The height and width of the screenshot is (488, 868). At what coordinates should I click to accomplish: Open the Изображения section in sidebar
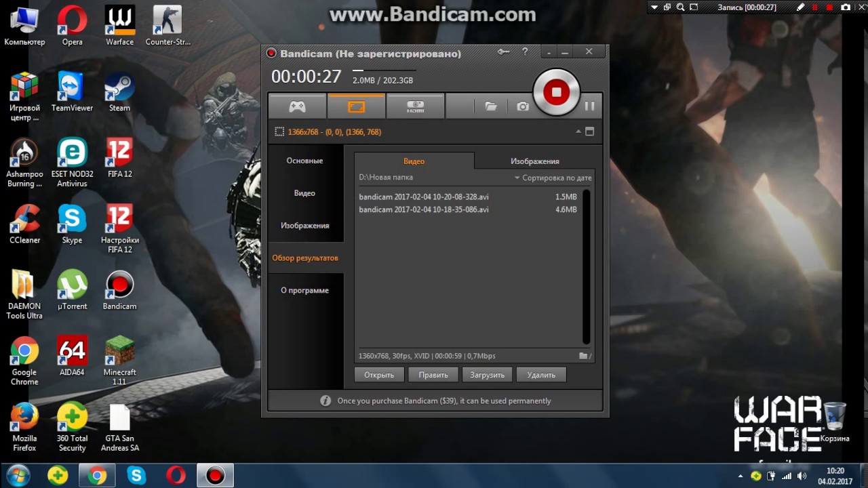(304, 226)
